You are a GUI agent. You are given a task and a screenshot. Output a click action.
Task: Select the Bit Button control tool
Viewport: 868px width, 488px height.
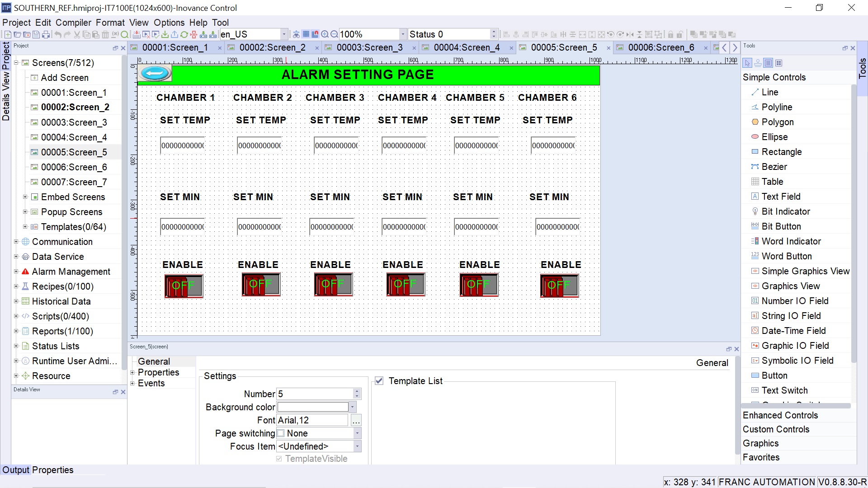click(781, 226)
